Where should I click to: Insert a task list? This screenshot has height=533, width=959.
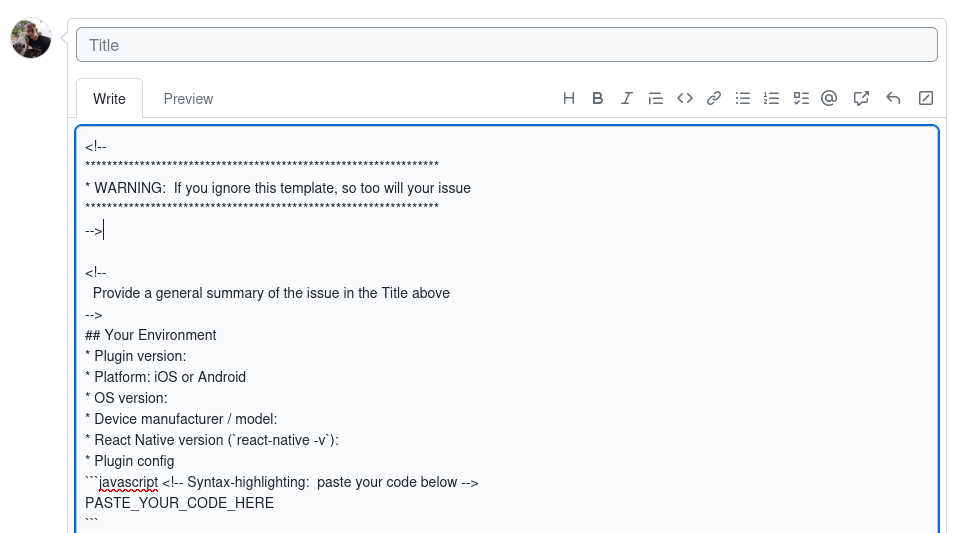click(801, 99)
